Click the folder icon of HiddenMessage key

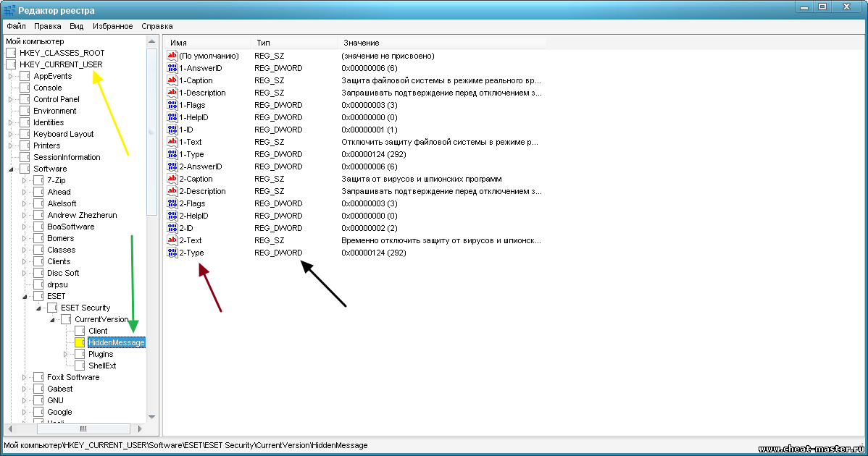80,342
